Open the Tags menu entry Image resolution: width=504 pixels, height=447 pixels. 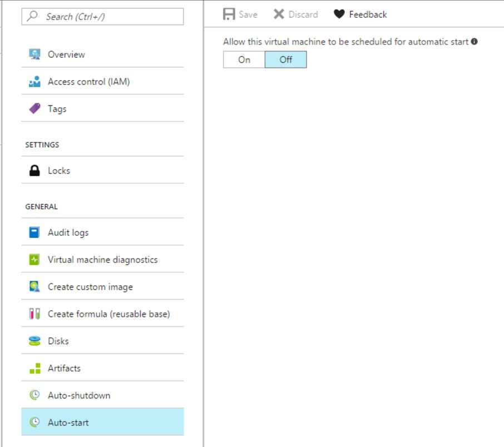(57, 109)
